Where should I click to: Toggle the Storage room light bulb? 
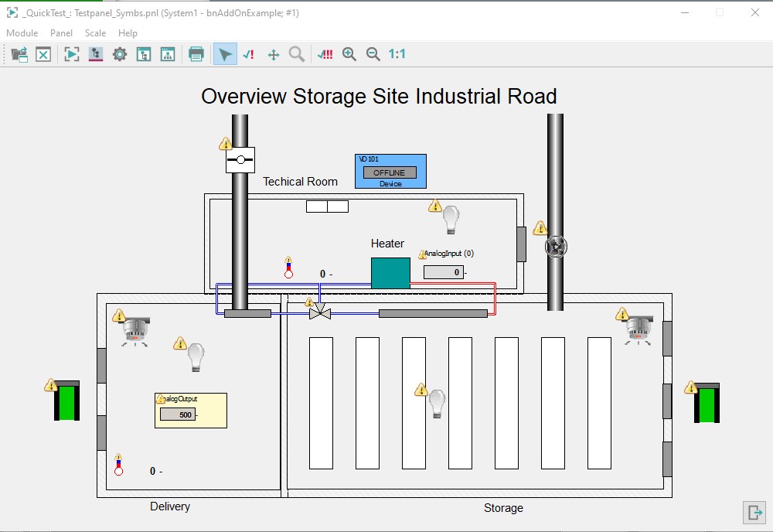click(438, 403)
